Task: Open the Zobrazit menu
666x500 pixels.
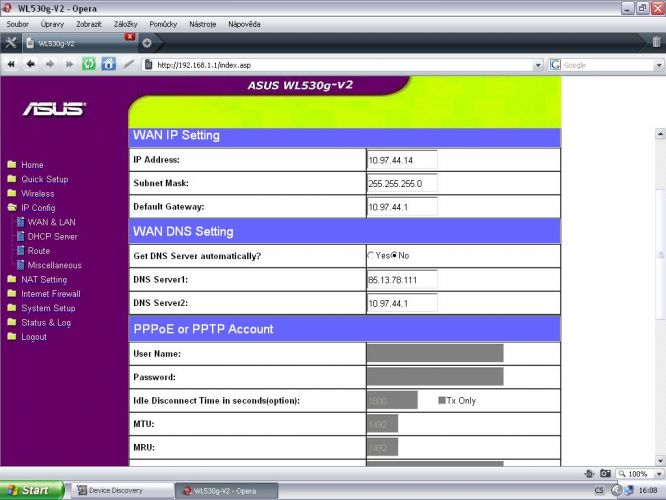Action: 89,24
